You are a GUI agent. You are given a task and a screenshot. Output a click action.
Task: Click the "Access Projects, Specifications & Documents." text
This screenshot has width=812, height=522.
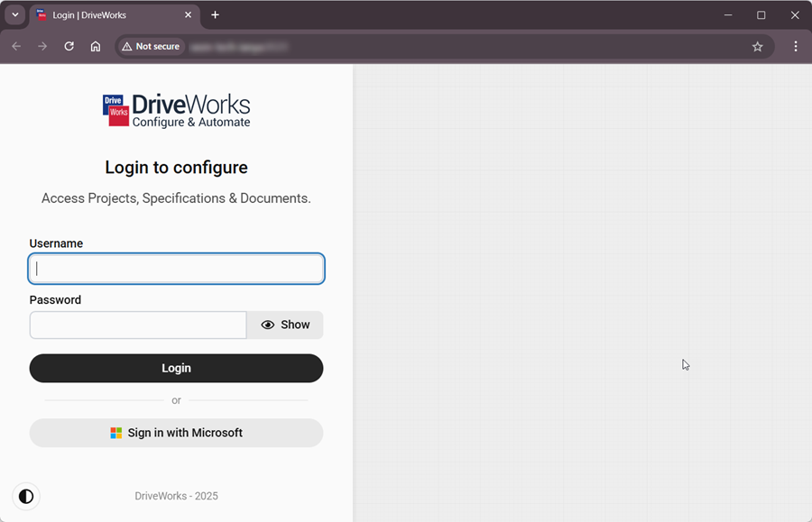click(176, 198)
